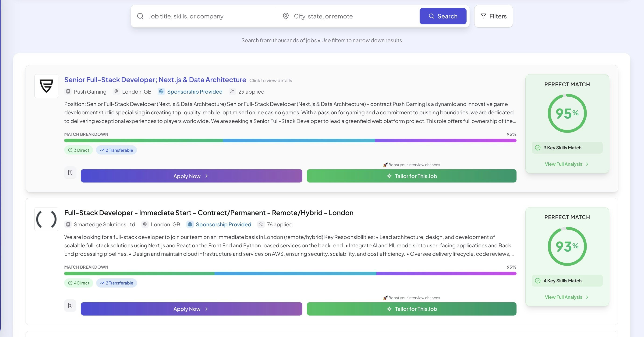Click the magnifier icon in job title field

(x=140, y=16)
